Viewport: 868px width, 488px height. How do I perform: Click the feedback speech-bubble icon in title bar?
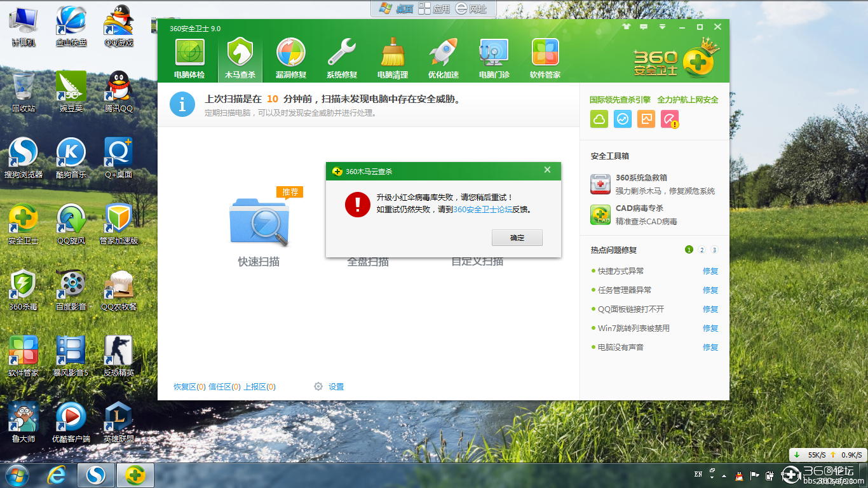[644, 27]
